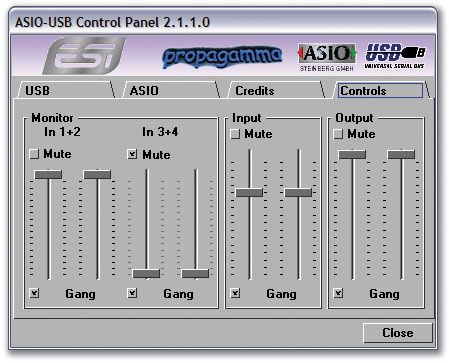449x363 pixels.
Task: Toggle Gang checkbox under In 3+4
Action: pos(132,293)
